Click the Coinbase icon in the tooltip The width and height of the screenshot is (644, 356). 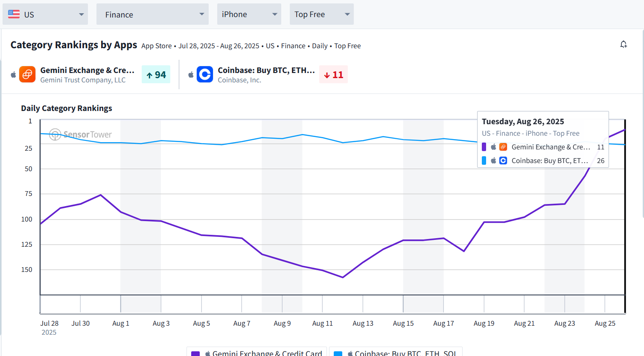point(503,160)
